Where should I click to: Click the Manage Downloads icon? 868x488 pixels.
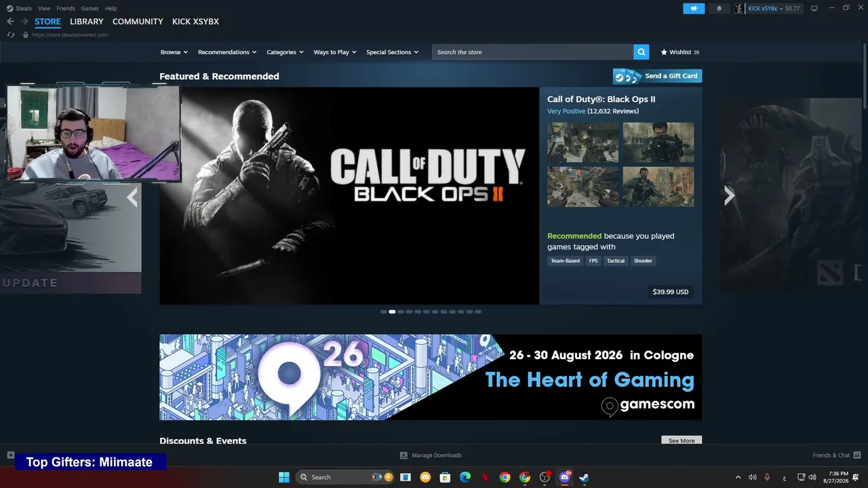[403, 455]
